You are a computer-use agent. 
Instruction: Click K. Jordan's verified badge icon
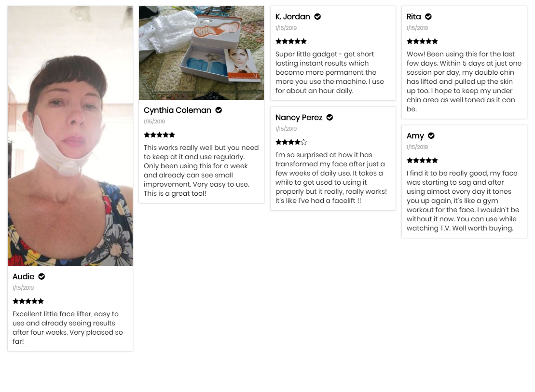pyautogui.click(x=317, y=16)
